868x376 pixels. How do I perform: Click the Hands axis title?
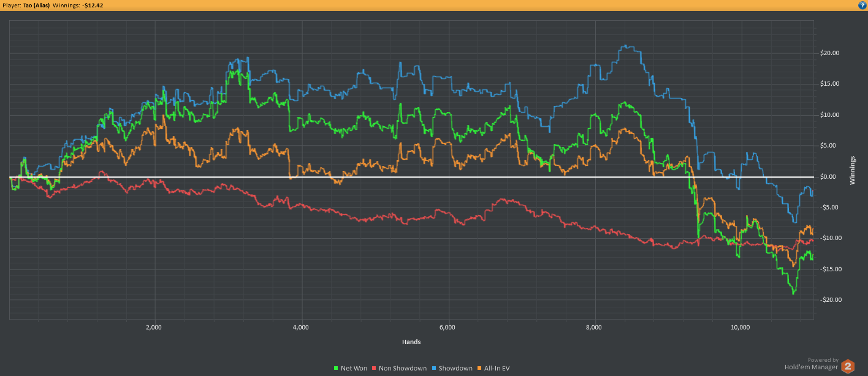click(x=411, y=342)
